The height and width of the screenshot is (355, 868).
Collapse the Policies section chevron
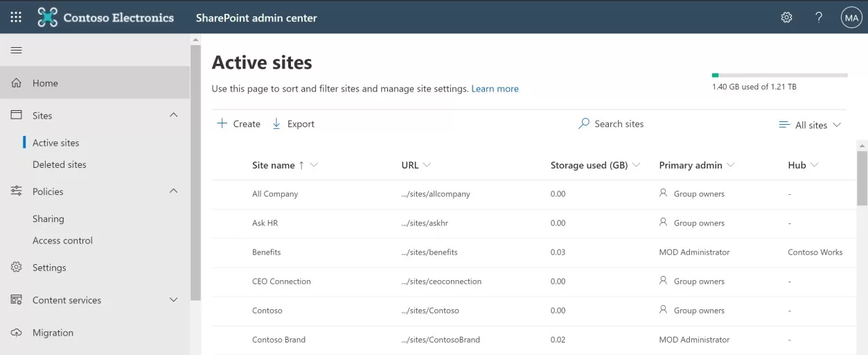click(174, 191)
